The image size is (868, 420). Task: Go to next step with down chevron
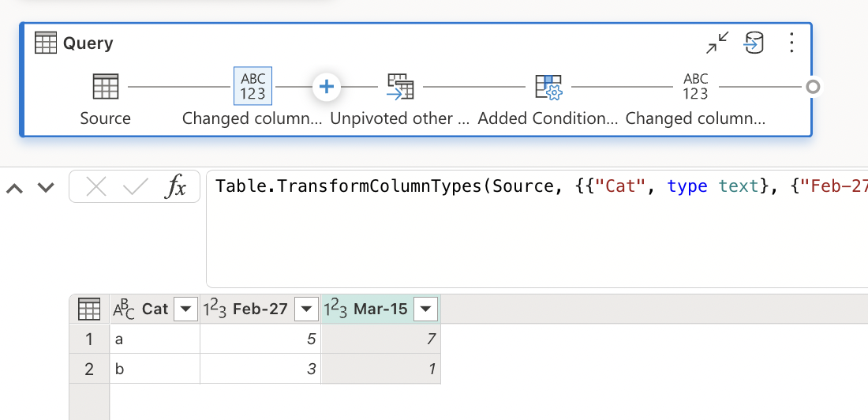point(46,189)
